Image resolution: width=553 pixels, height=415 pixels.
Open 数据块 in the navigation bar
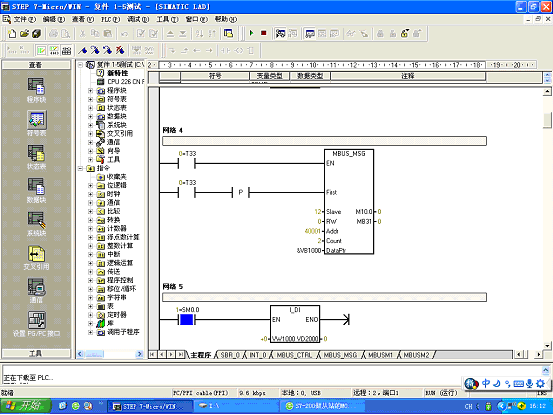pos(36,190)
